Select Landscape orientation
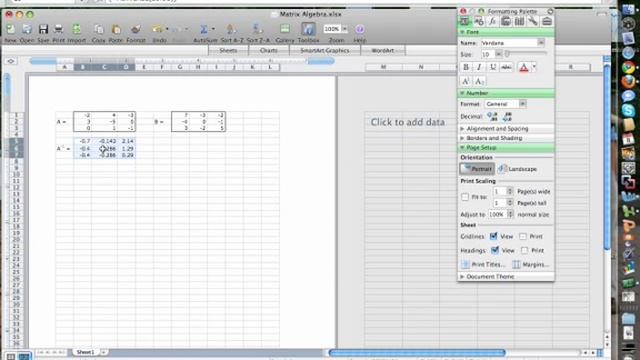This screenshot has width=640, height=360. 518,169
